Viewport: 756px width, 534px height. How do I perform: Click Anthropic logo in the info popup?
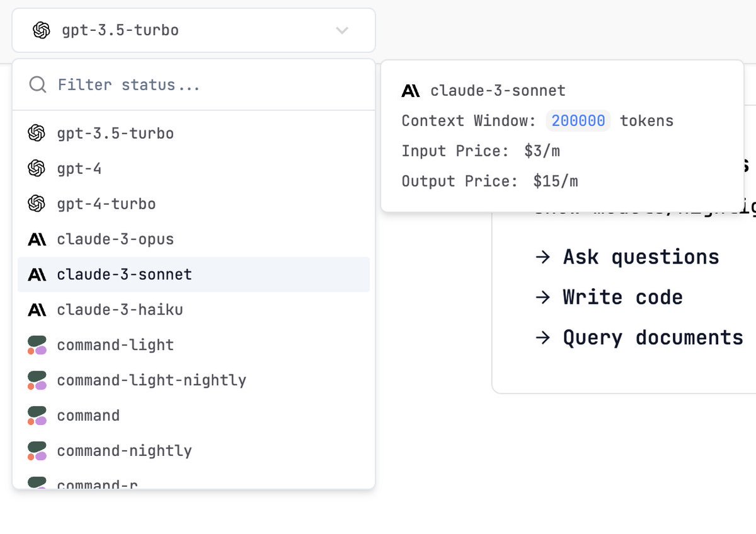(411, 91)
